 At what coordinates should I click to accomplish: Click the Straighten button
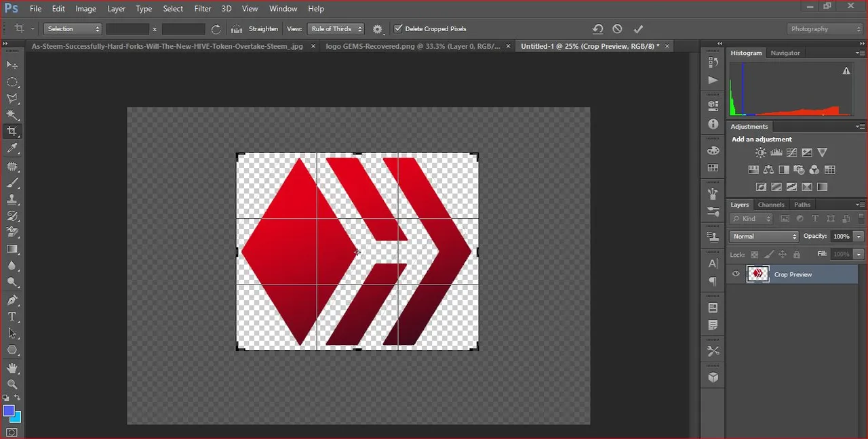click(x=255, y=29)
